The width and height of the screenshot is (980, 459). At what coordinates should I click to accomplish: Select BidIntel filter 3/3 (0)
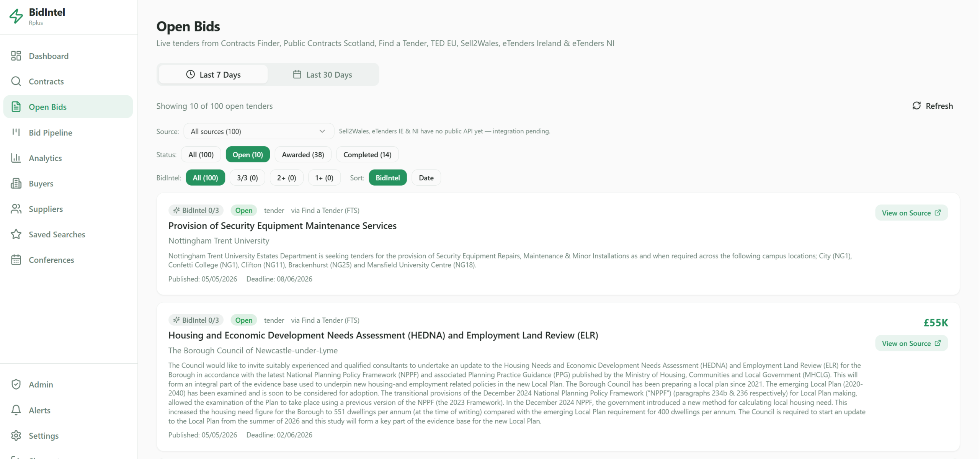pyautogui.click(x=247, y=178)
